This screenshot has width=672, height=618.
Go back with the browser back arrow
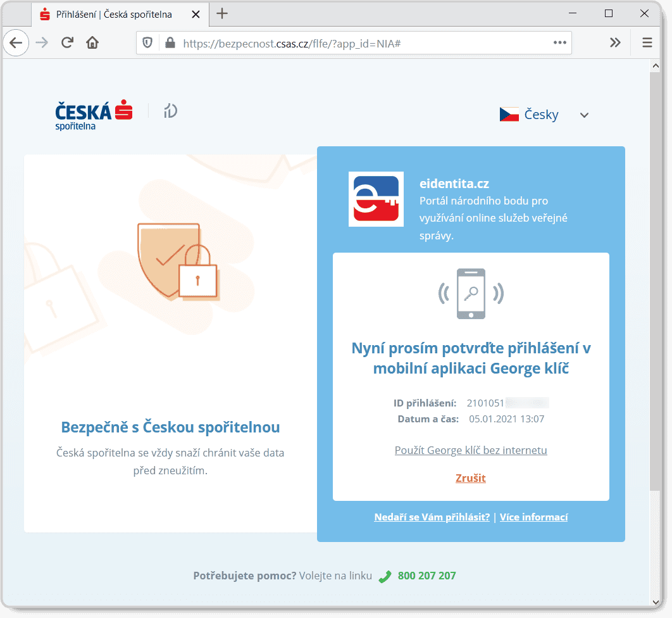coord(16,42)
